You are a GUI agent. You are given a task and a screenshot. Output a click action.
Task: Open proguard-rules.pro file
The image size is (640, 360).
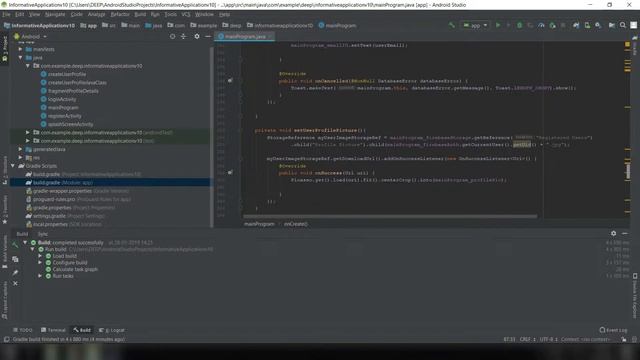pyautogui.click(x=78, y=199)
